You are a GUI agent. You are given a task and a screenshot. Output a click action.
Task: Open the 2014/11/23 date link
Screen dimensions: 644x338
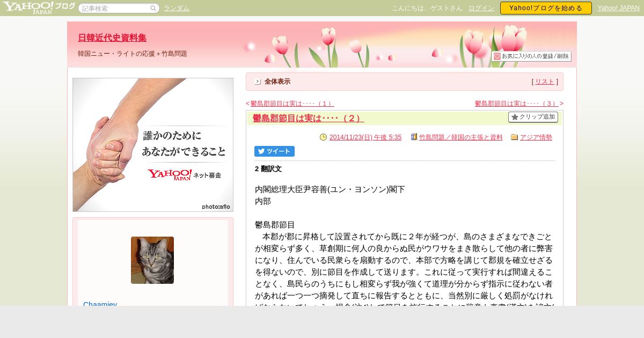point(365,137)
